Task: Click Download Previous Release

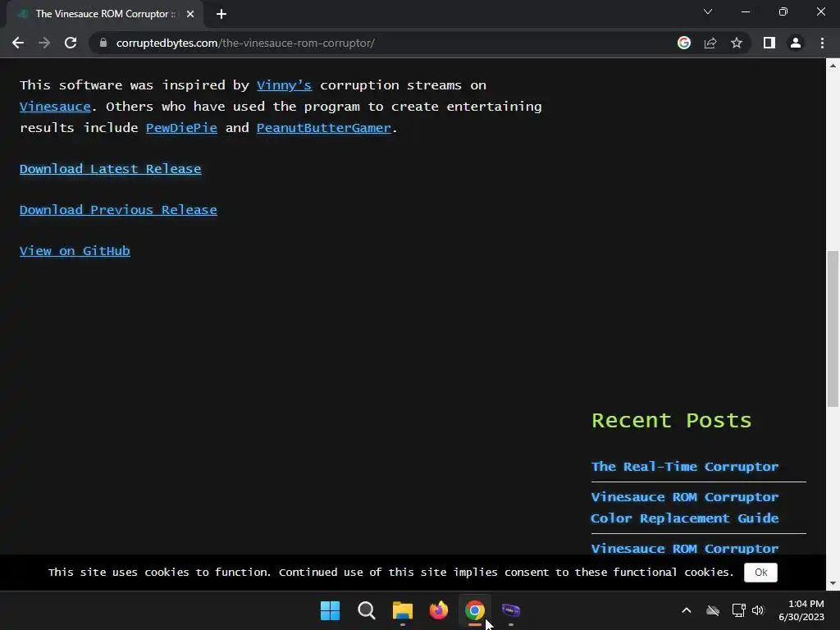Action: (118, 210)
